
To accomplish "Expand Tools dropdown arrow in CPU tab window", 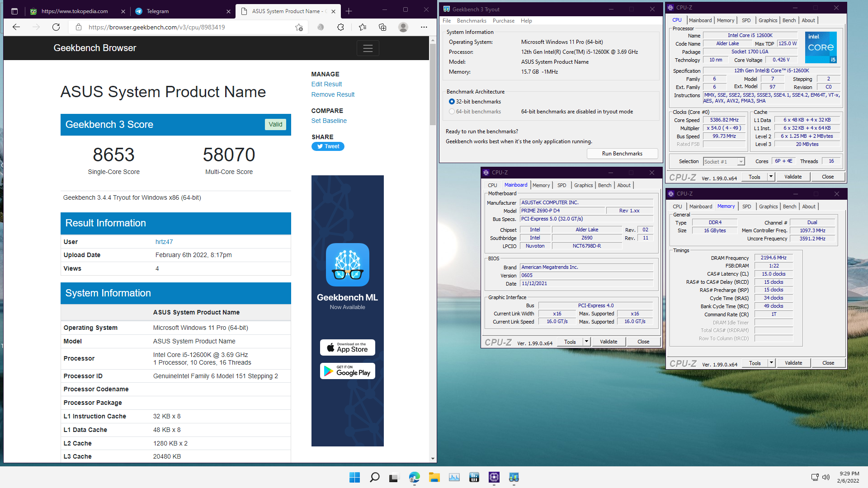I will click(771, 177).
